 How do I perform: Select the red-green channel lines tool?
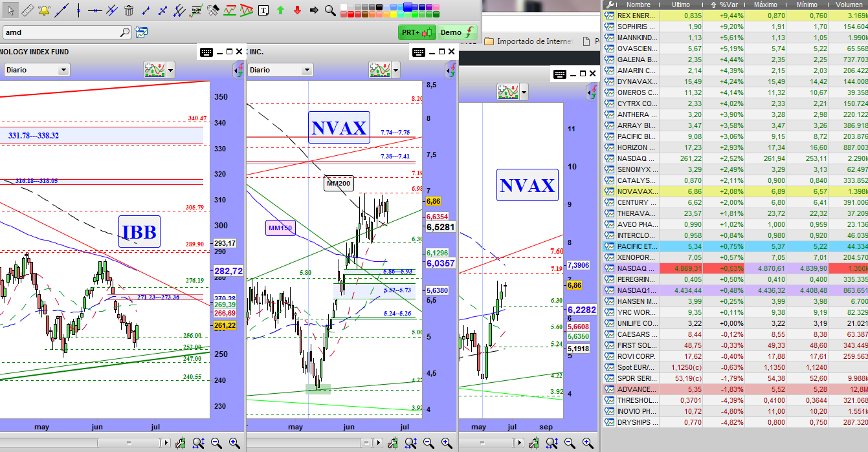(230, 10)
